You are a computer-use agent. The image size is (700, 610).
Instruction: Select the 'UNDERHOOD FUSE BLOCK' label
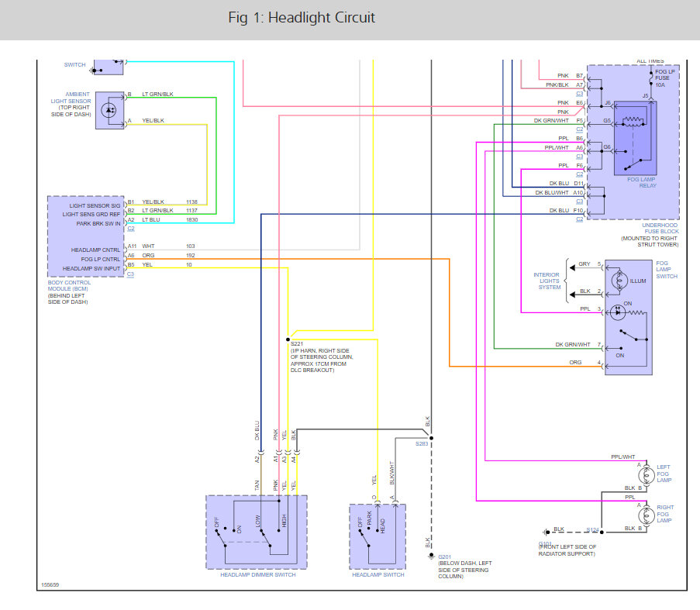pos(660,229)
